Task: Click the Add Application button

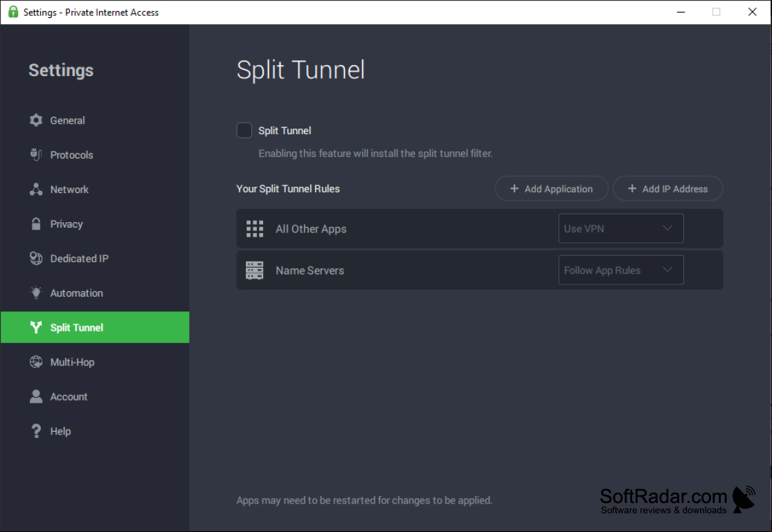Action: [551, 188]
